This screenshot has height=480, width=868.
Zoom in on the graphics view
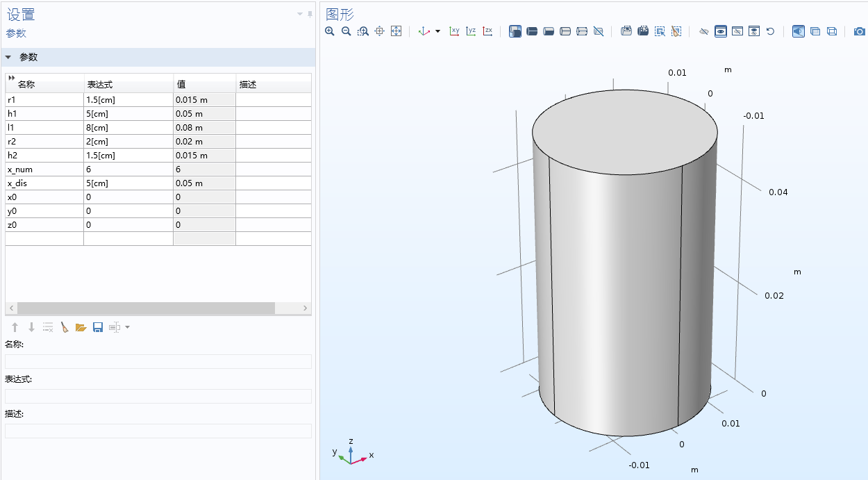tap(330, 31)
